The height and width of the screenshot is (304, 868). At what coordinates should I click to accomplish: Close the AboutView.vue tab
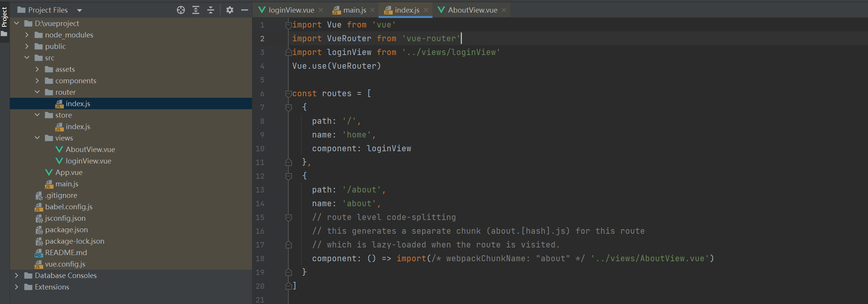click(x=504, y=10)
